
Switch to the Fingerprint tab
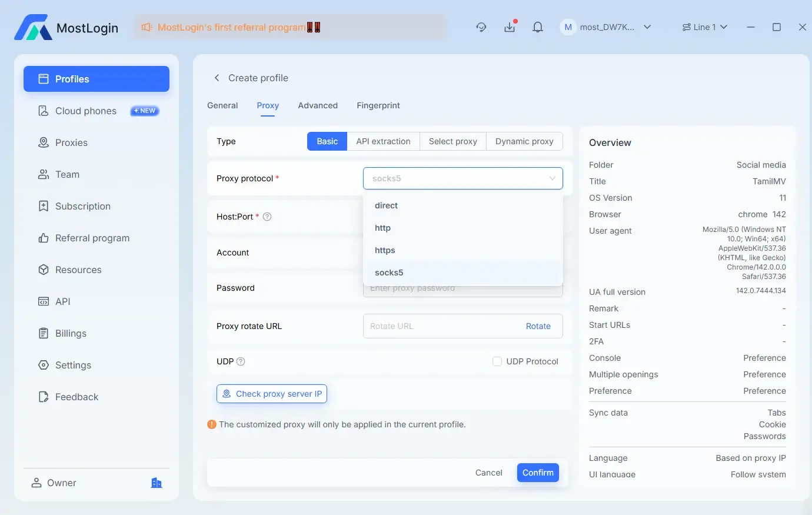tap(378, 105)
